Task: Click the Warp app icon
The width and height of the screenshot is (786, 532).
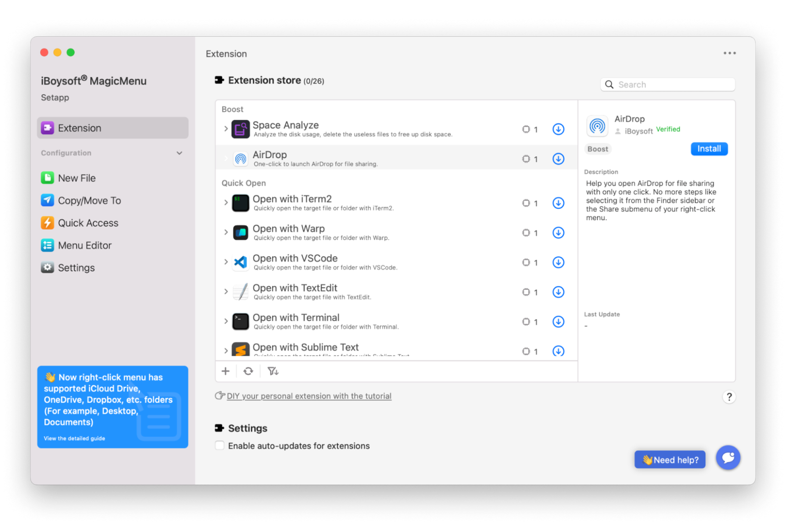Action: pyautogui.click(x=240, y=233)
